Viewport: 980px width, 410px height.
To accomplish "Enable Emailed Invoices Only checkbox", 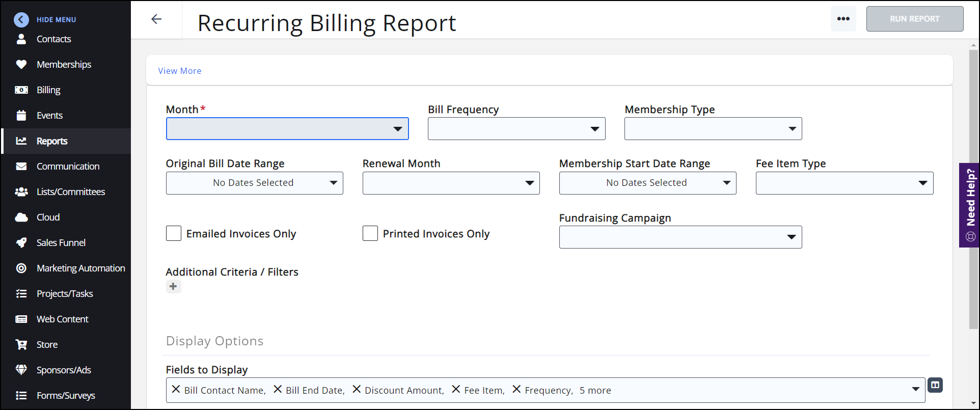I will point(174,234).
